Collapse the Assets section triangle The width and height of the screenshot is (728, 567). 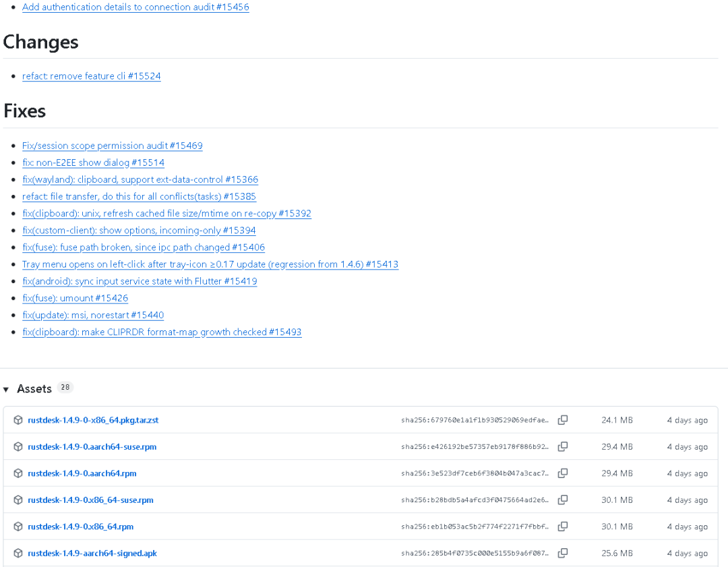pos(6,389)
